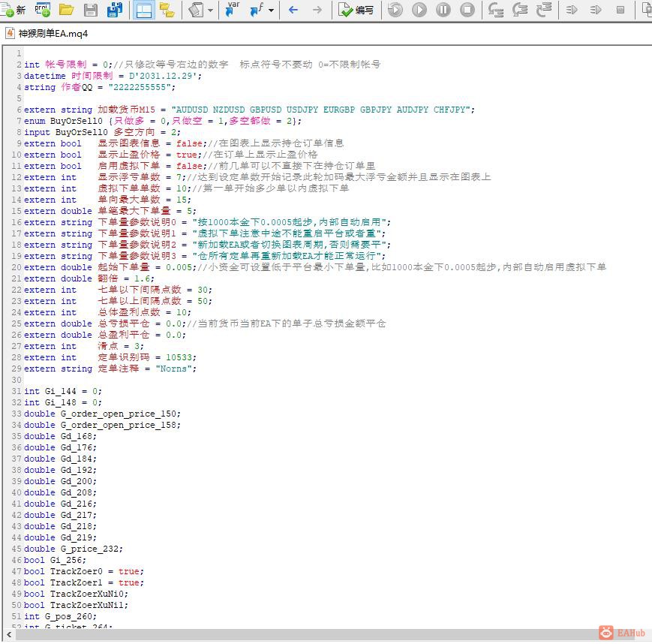
Task: Click the variable Gd_216 on line 41
Action: point(77,504)
